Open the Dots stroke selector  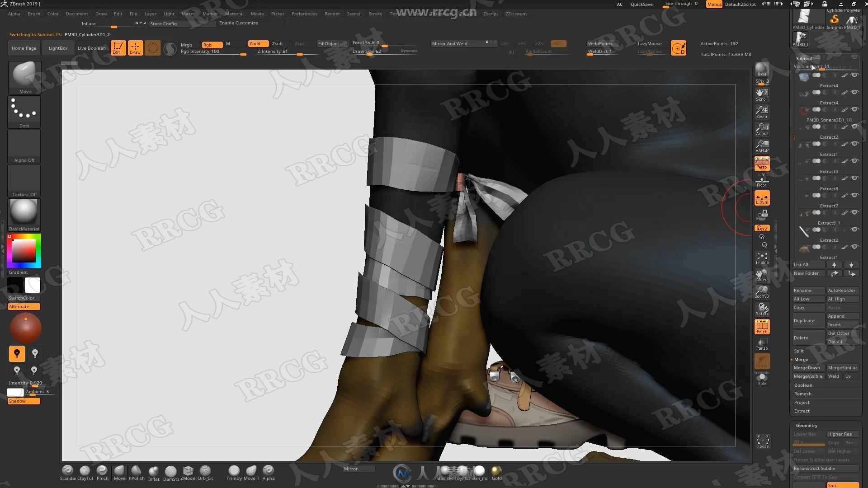point(24,112)
